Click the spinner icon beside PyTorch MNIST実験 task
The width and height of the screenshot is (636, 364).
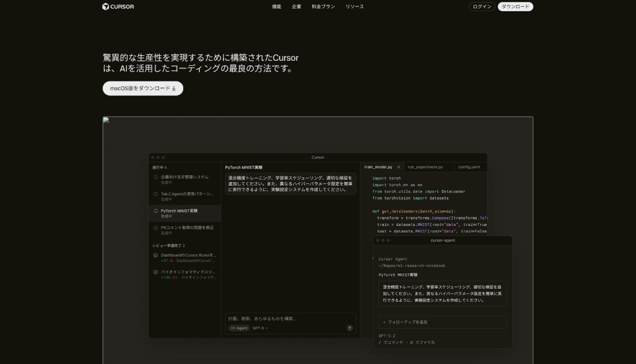click(x=156, y=211)
